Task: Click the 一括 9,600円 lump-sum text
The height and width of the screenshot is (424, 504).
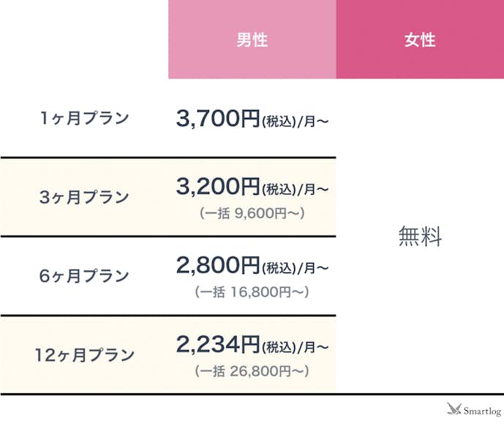Action: tap(252, 214)
